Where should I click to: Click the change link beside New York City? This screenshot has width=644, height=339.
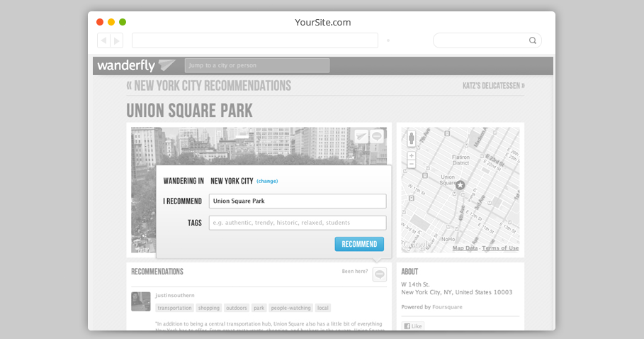pyautogui.click(x=267, y=181)
